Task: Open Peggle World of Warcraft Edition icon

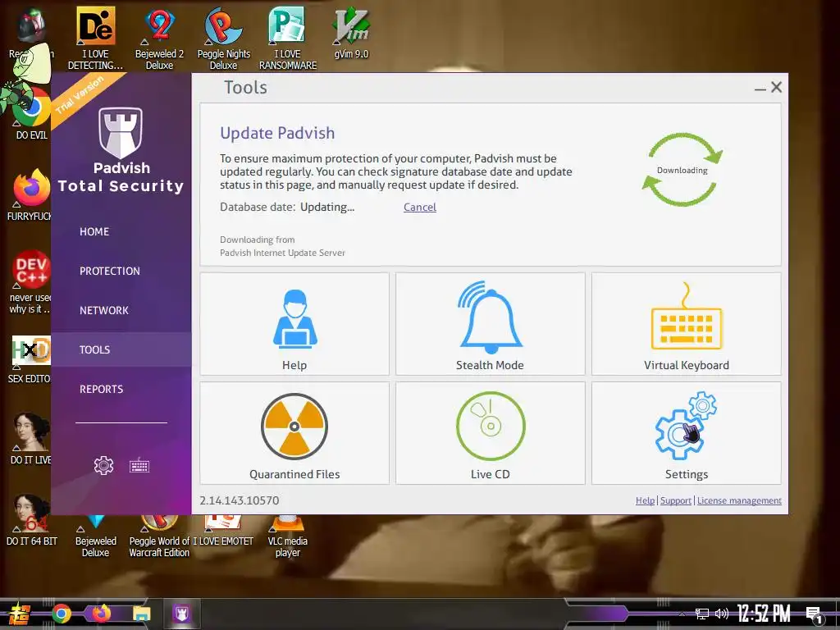Action: [x=159, y=536]
